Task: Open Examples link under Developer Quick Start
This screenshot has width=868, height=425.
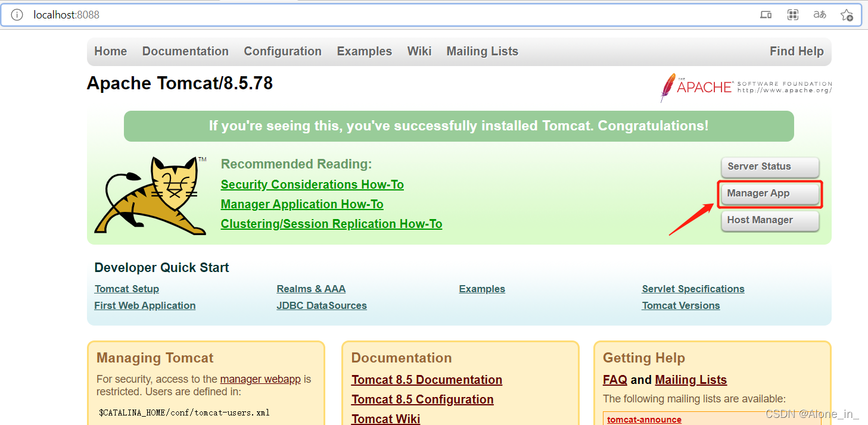Action: [482, 289]
